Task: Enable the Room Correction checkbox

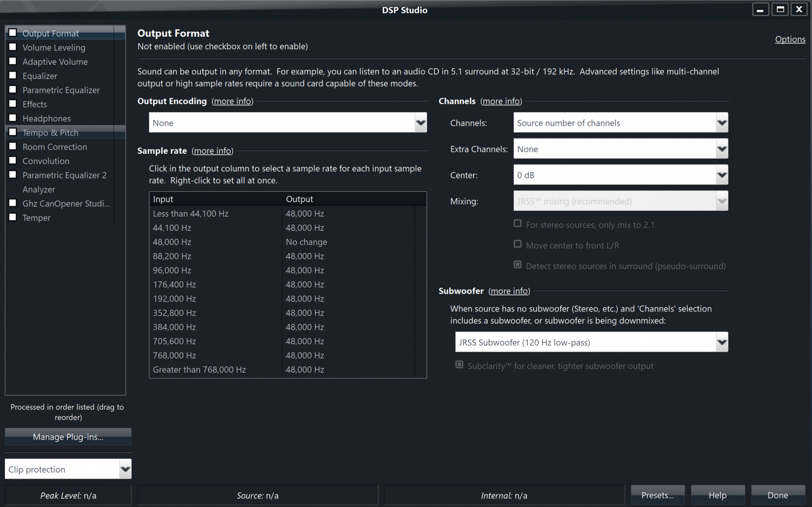Action: coord(13,146)
